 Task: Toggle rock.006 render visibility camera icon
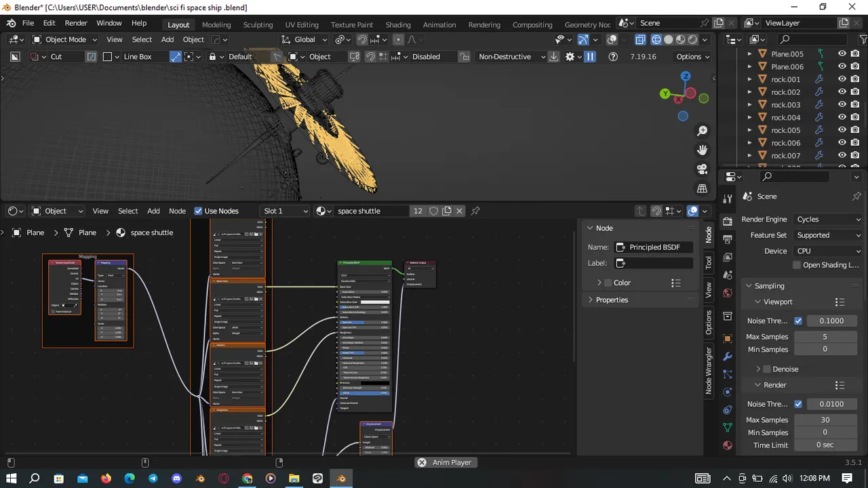point(855,143)
